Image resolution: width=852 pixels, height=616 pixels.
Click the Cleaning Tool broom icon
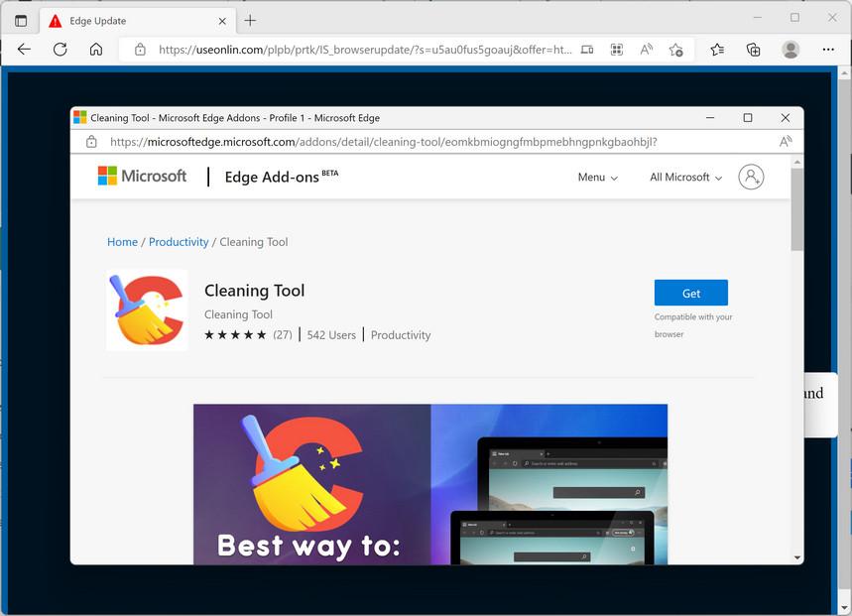(147, 310)
